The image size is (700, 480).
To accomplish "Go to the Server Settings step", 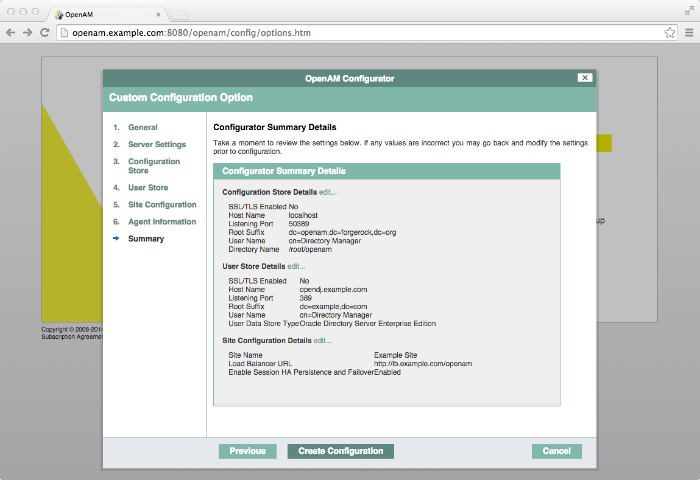I will (x=157, y=144).
